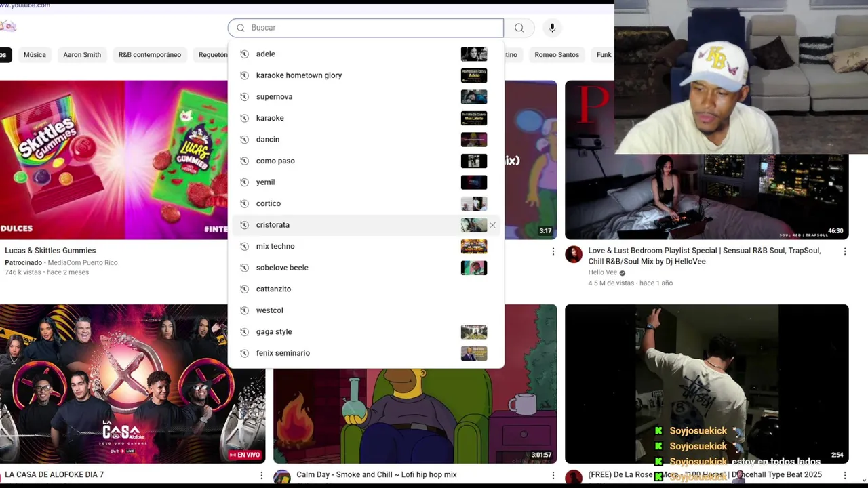
Task: Click the YouTube logo
Action: 8,26
